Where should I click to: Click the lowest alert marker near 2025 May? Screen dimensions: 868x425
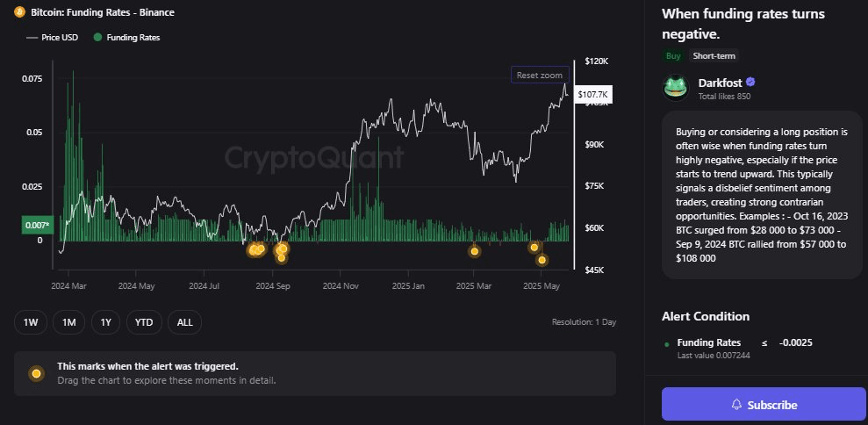tap(542, 260)
